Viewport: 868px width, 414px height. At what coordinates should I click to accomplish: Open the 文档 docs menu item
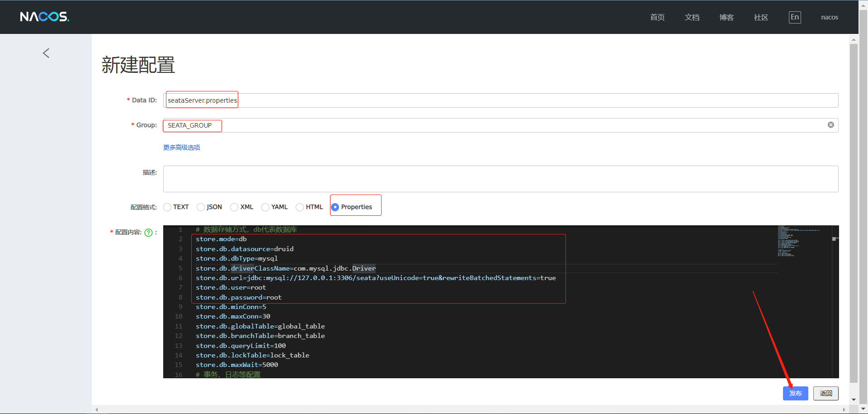click(692, 17)
